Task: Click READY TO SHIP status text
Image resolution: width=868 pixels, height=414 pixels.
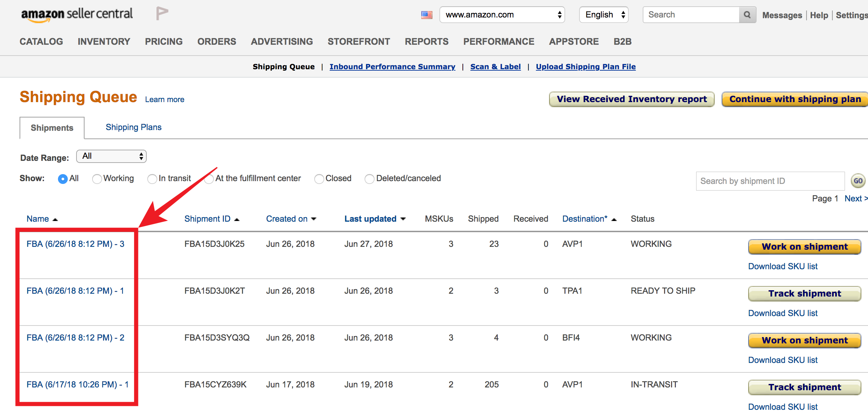Action: (x=663, y=291)
